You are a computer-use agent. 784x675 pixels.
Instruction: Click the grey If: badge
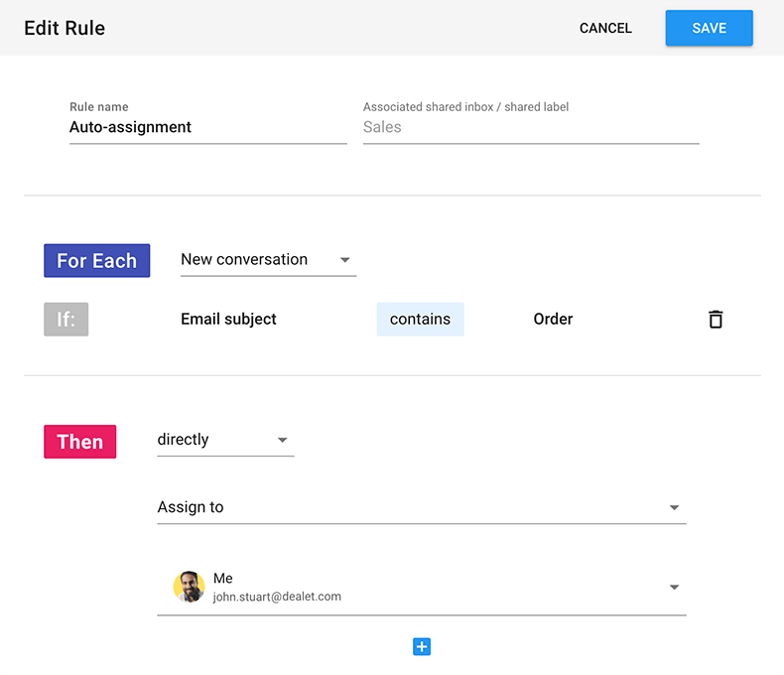click(x=65, y=320)
